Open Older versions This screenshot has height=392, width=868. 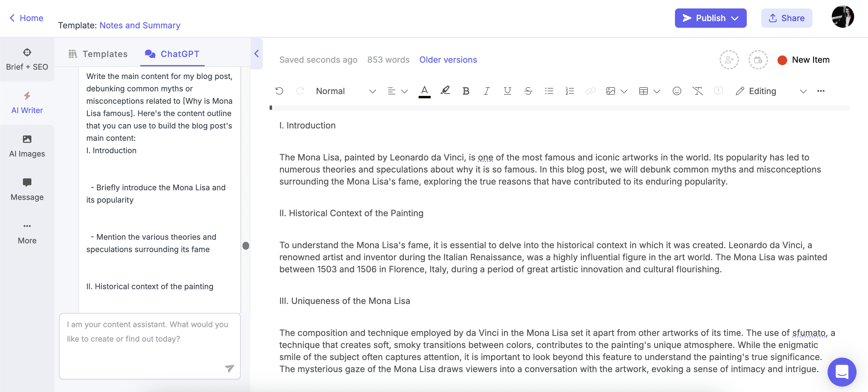448,60
